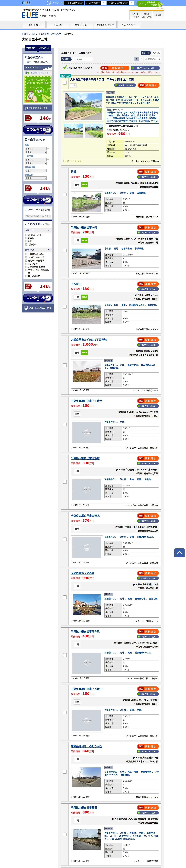
Task: Click 無料 資料請求 on the みどりが丘 listing
Action: click(x=148, y=746)
